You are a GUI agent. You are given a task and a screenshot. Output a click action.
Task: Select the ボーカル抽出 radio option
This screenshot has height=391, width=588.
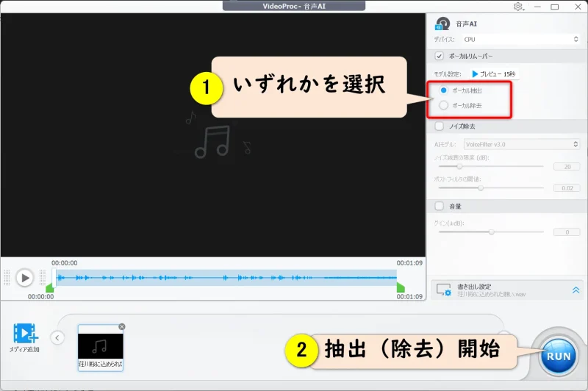tap(444, 90)
